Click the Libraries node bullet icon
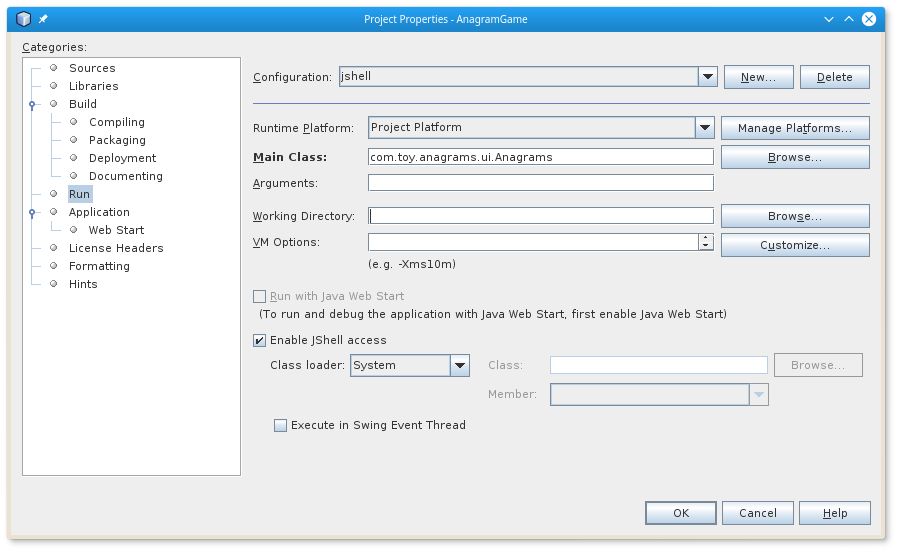898x552 pixels. point(54,86)
